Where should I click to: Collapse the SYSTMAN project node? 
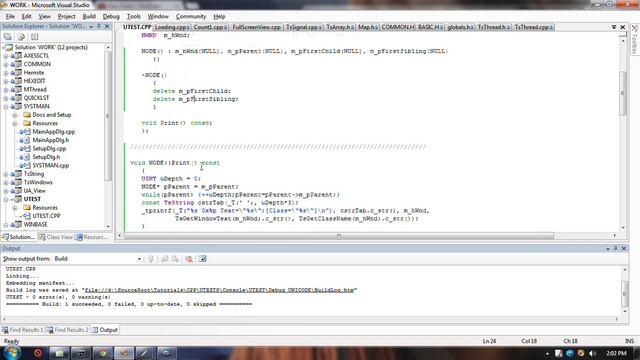[6, 107]
